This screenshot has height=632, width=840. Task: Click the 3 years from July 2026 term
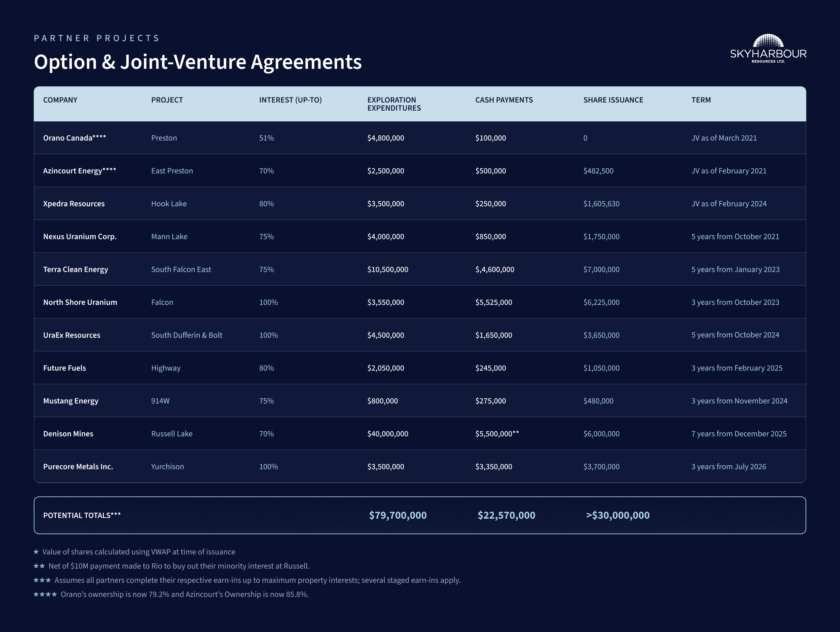coord(728,466)
